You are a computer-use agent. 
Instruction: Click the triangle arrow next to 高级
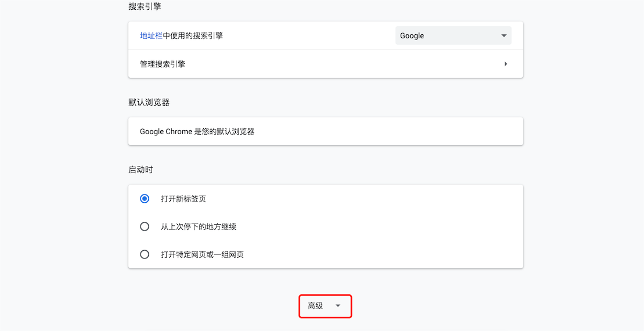[338, 306]
